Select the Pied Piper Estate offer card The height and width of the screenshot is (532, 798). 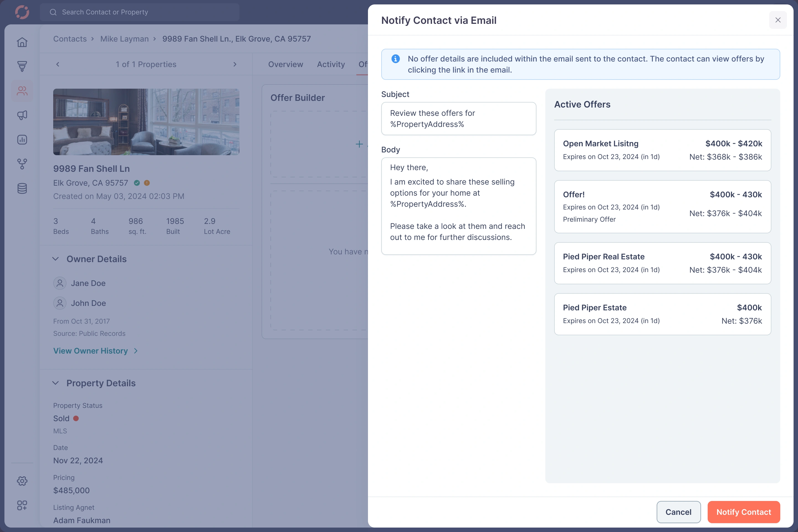[x=662, y=314]
